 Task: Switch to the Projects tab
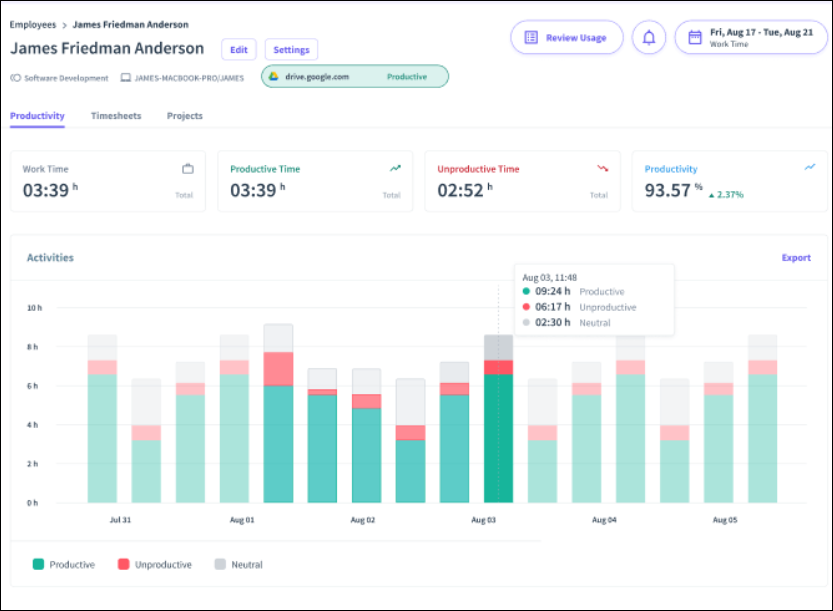coord(185,116)
